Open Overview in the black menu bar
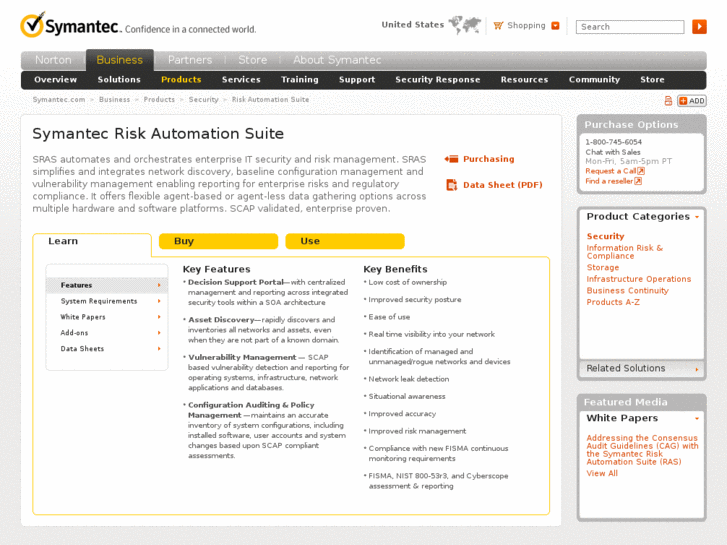Viewport: 727px width, 545px height. point(56,80)
